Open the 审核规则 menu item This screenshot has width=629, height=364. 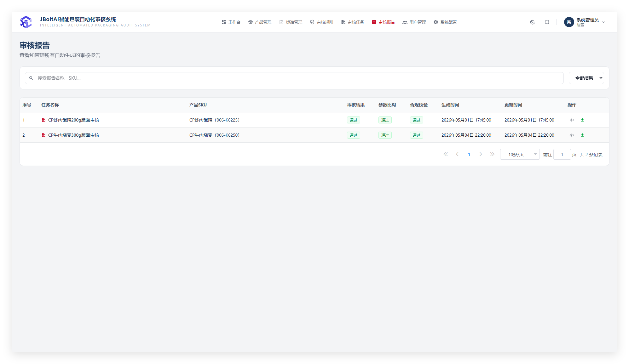(x=322, y=22)
